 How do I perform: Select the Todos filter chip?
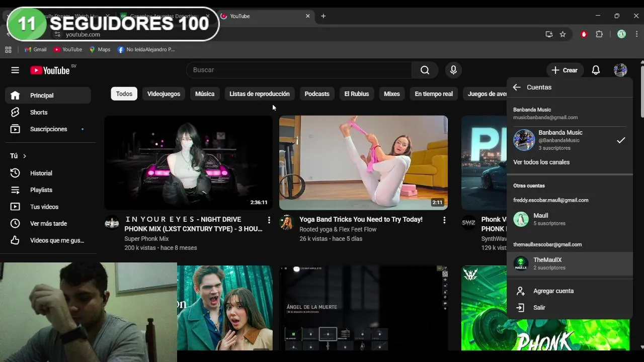coord(124,94)
